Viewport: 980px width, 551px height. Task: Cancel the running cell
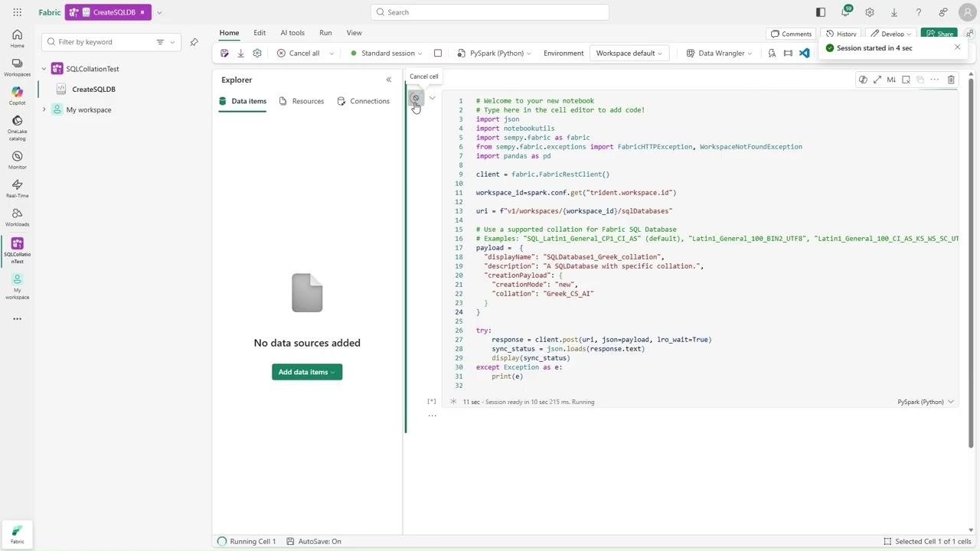tap(416, 98)
